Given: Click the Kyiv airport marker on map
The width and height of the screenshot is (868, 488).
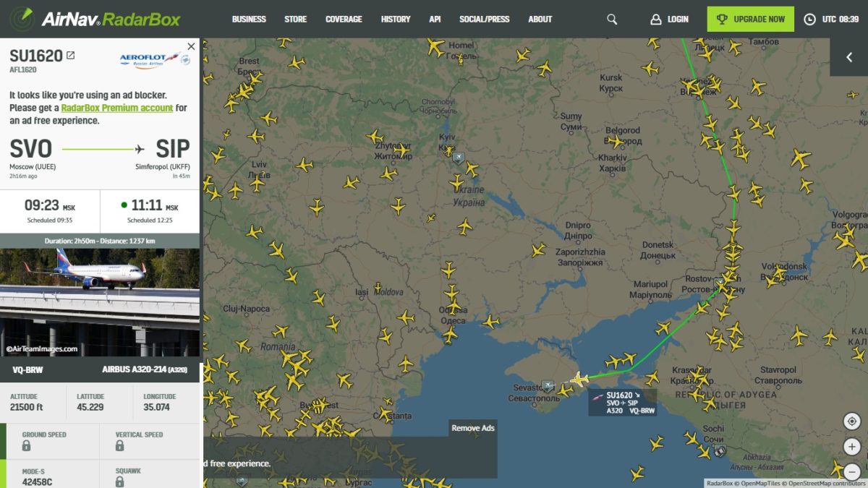Looking at the screenshot, I should 458,157.
